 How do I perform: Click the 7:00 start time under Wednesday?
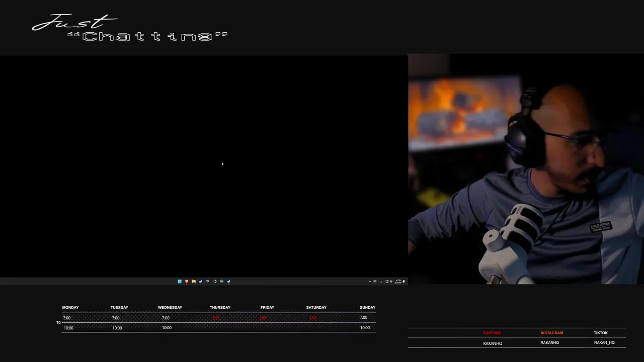166,318
